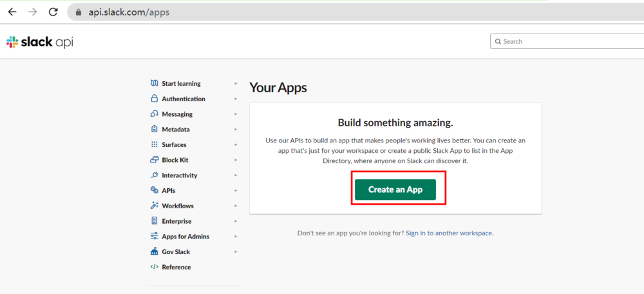This screenshot has height=294, width=644.
Task: Click the Gov Slack capitol icon
Action: tap(155, 251)
